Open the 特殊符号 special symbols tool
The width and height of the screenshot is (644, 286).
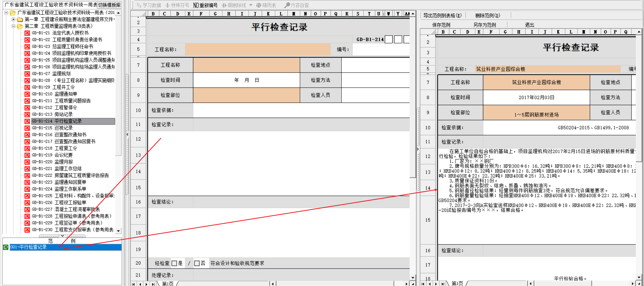tap(177, 5)
